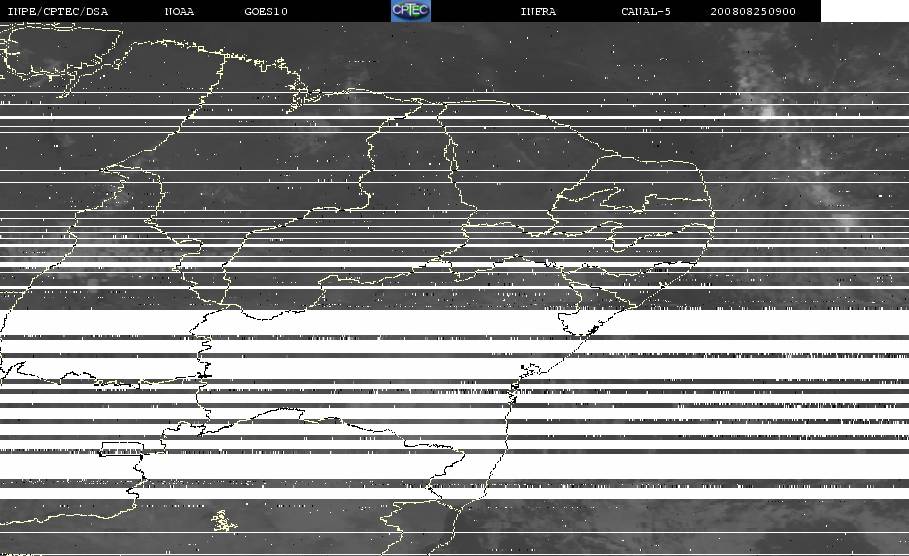The height and width of the screenshot is (556, 909).
Task: Click the blank white box beside the timestamp
Action: (865, 10)
